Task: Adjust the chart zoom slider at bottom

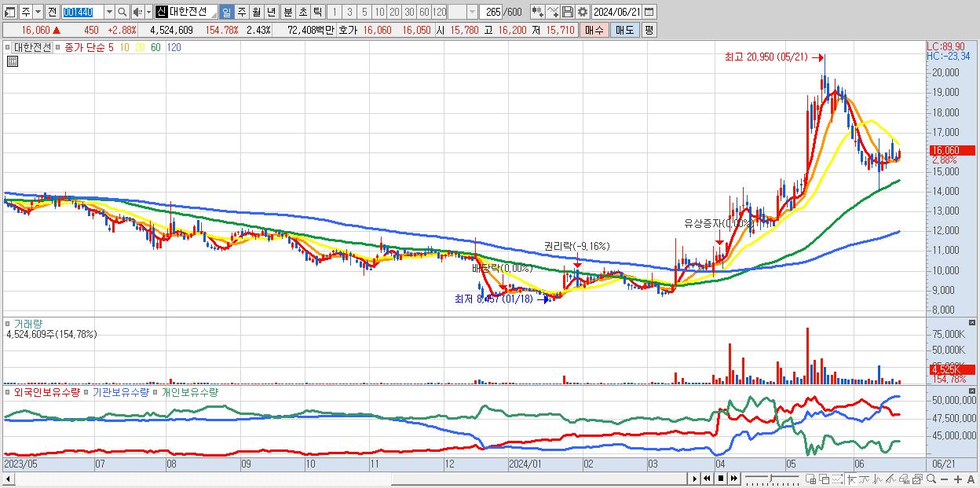Action: pyautogui.click(x=772, y=479)
